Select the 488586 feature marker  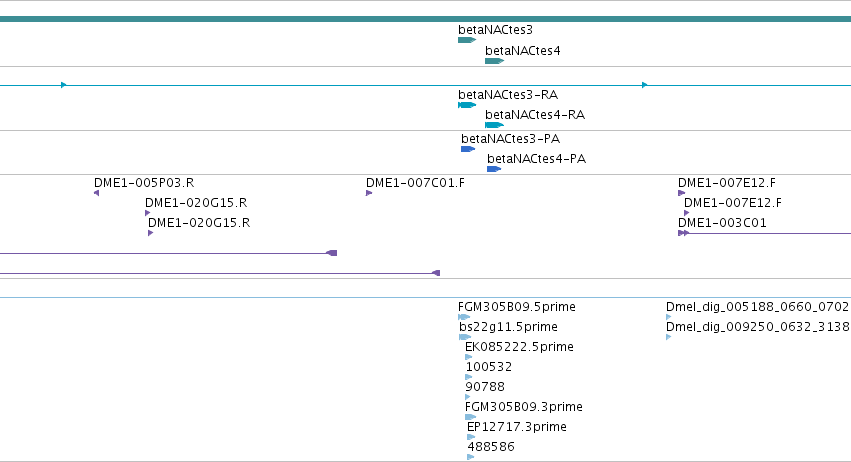click(471, 457)
